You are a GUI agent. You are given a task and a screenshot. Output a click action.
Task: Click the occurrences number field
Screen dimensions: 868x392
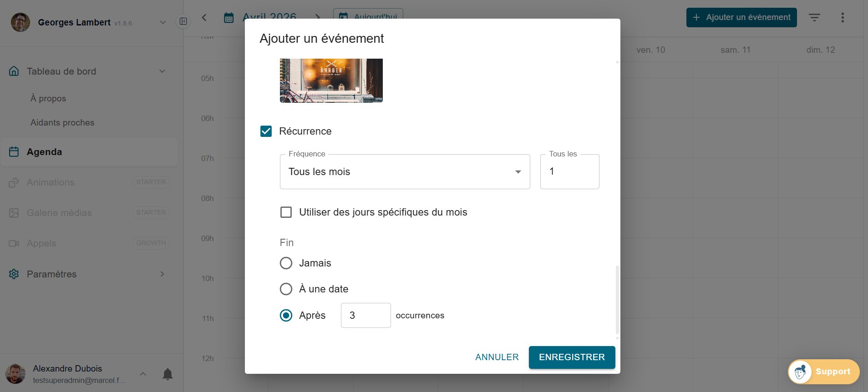coord(365,315)
